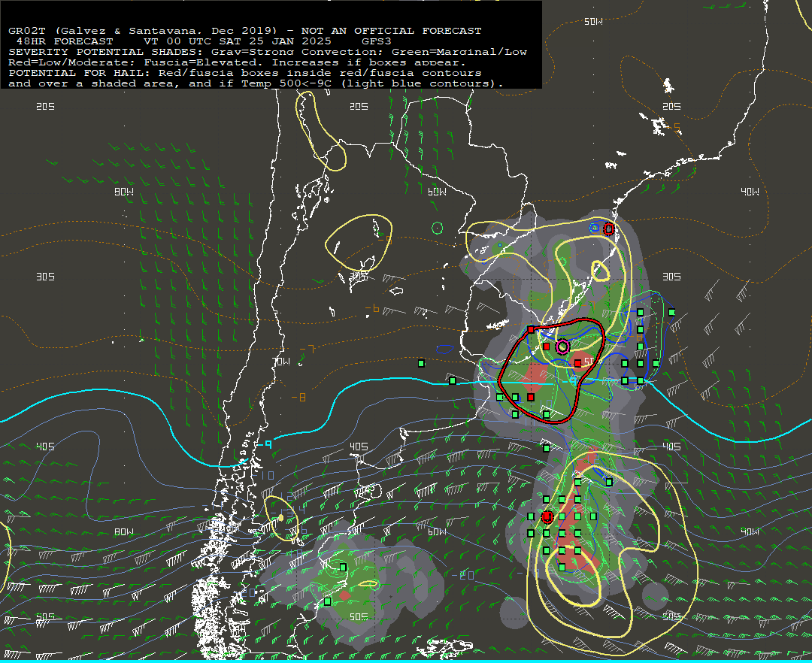Click the red square next to the '50' label
The width and height of the screenshot is (812, 663).
pyautogui.click(x=578, y=363)
